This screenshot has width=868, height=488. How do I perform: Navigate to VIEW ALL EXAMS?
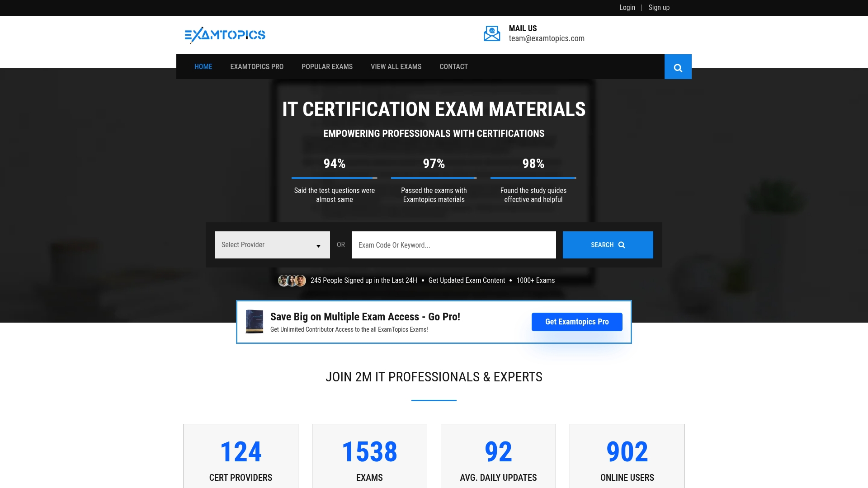click(396, 66)
